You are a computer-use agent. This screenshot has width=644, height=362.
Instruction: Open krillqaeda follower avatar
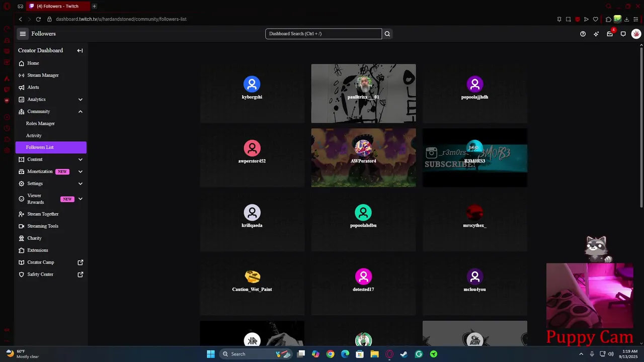click(x=252, y=212)
